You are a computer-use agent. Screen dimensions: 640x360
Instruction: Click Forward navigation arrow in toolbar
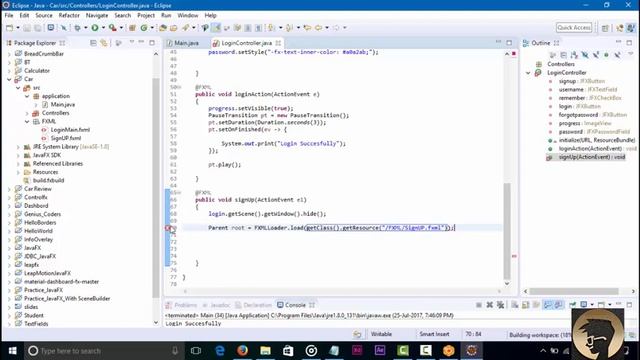coord(336,28)
